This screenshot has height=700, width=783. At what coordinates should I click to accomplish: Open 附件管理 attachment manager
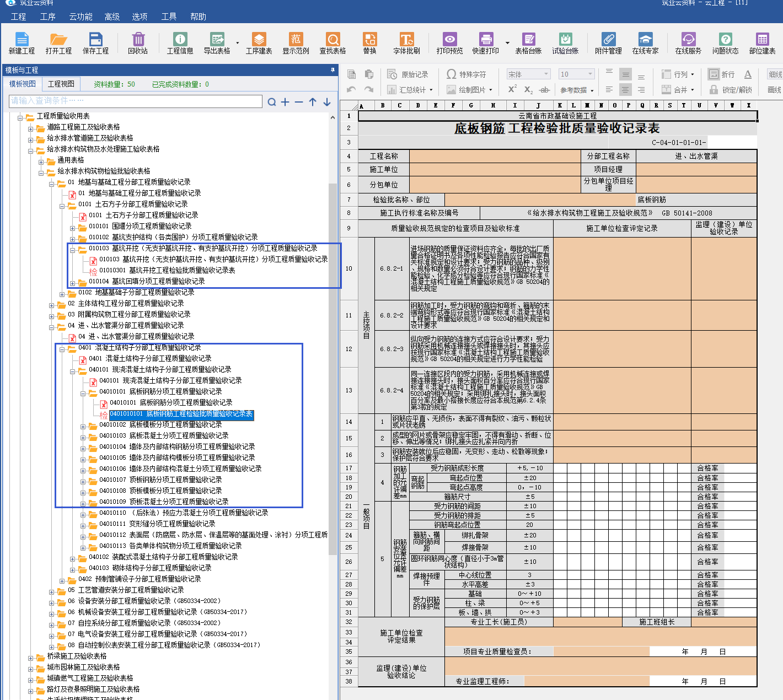pyautogui.click(x=609, y=43)
